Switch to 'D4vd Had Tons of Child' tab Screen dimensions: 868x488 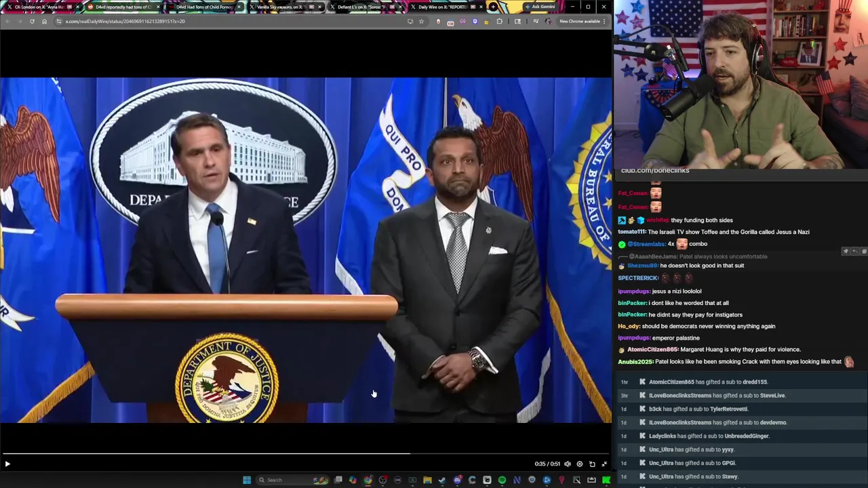(204, 7)
